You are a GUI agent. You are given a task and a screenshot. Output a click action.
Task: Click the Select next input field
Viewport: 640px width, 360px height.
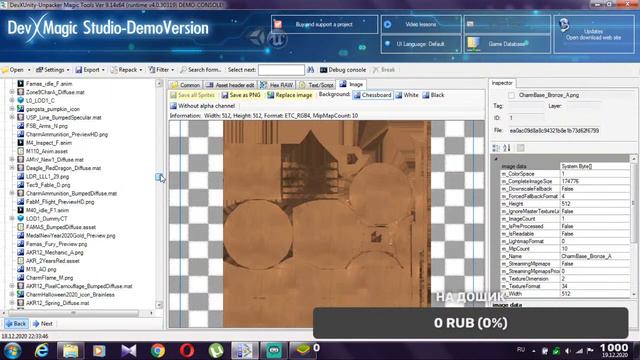(281, 70)
